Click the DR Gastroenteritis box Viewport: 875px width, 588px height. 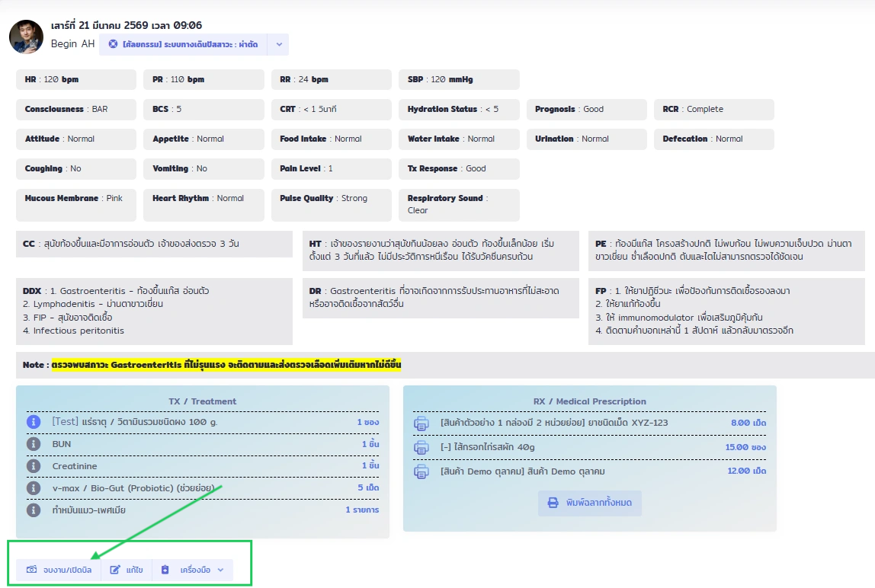pos(441,298)
